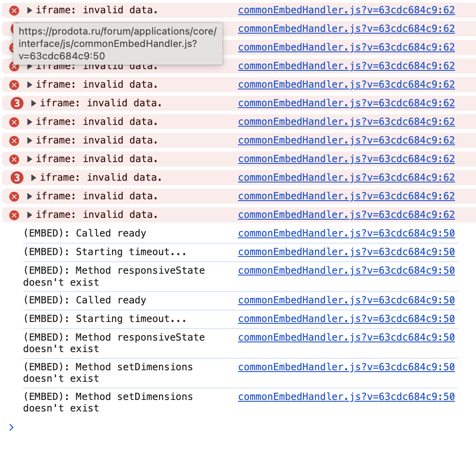Click error icon just above the first 3-count badge
476x450 pixels.
click(x=15, y=85)
